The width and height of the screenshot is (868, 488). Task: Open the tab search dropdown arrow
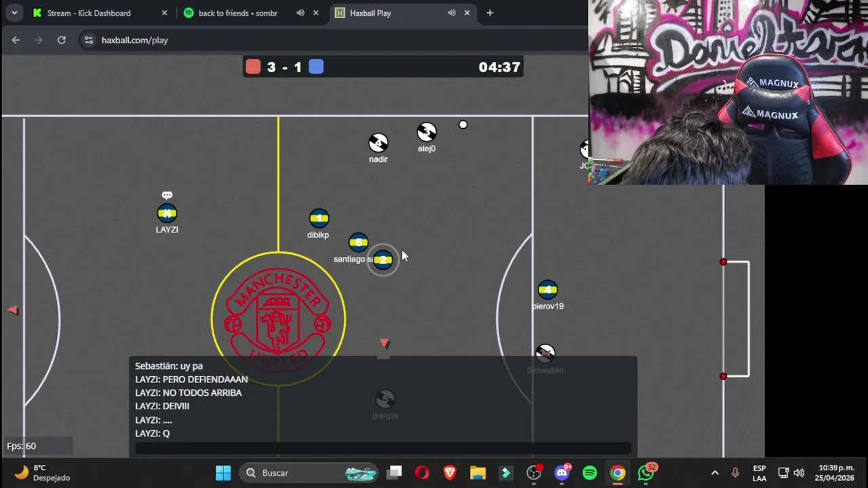pyautogui.click(x=14, y=13)
